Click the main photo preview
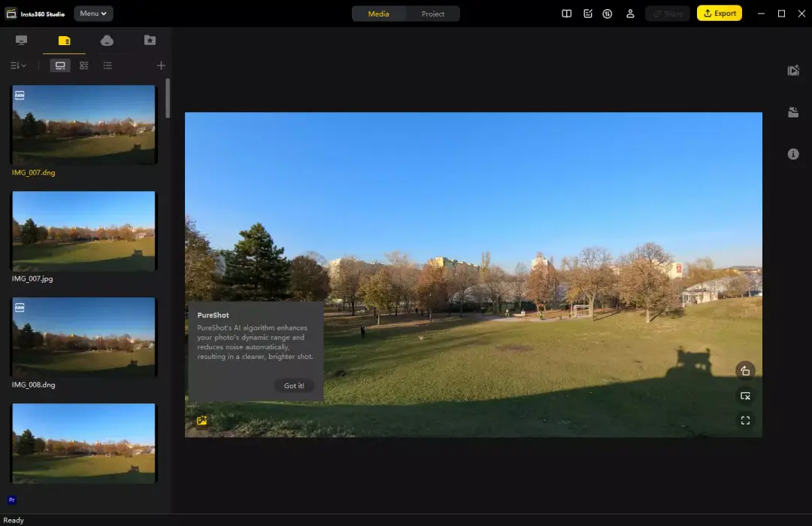Image resolution: width=812 pixels, height=526 pixels. [474, 275]
